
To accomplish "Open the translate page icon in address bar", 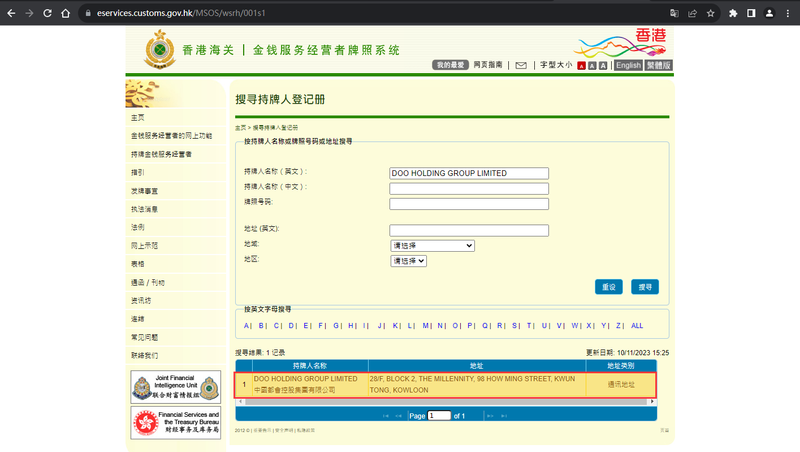I will coord(674,13).
